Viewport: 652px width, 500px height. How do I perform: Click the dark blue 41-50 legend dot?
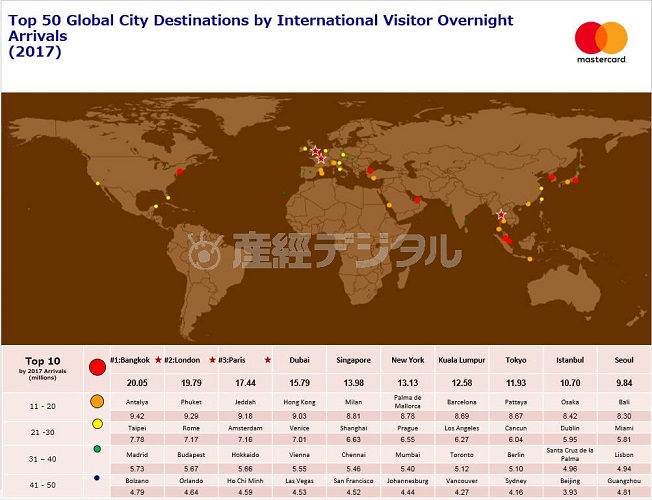(x=97, y=477)
